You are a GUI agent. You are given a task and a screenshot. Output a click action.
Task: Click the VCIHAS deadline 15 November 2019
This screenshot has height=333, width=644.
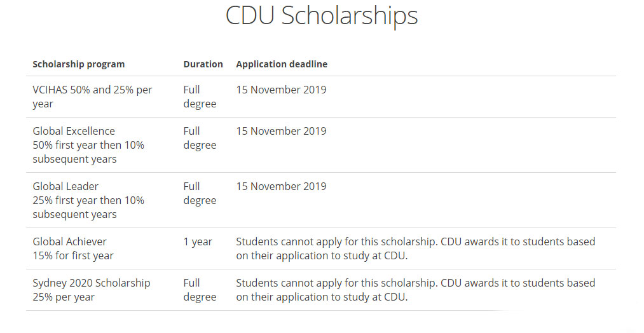tap(282, 90)
